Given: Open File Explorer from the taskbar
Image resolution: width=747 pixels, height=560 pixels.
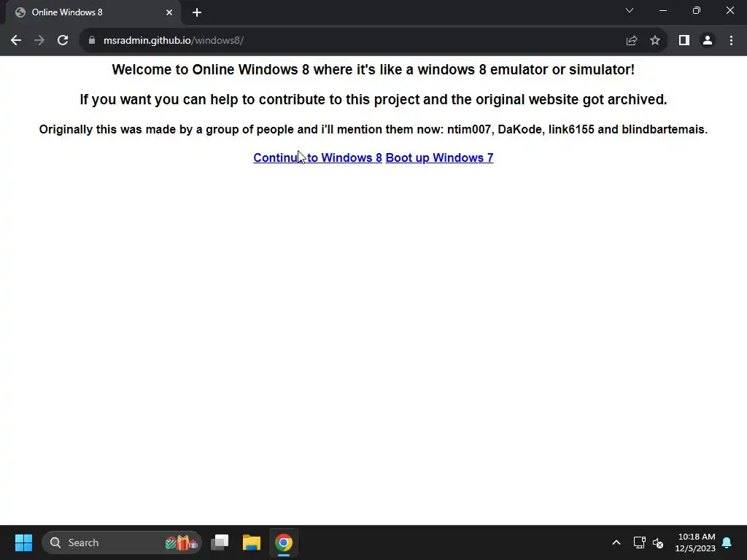Looking at the screenshot, I should 252,542.
